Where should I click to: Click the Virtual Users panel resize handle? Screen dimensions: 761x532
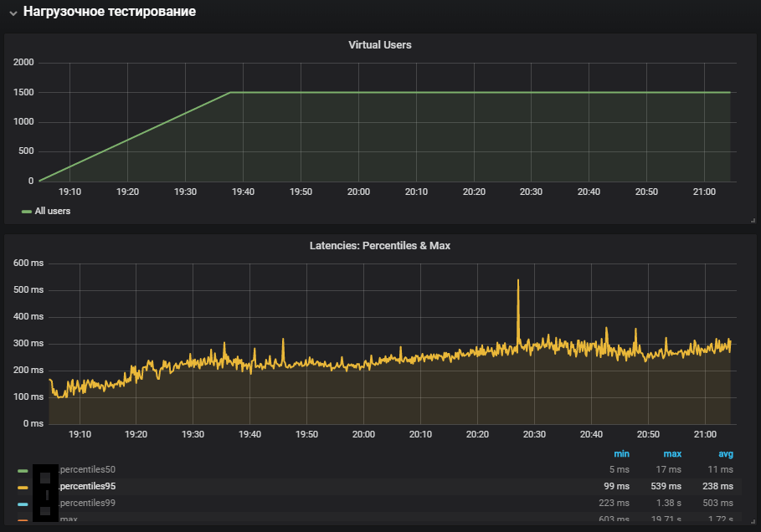click(753, 221)
